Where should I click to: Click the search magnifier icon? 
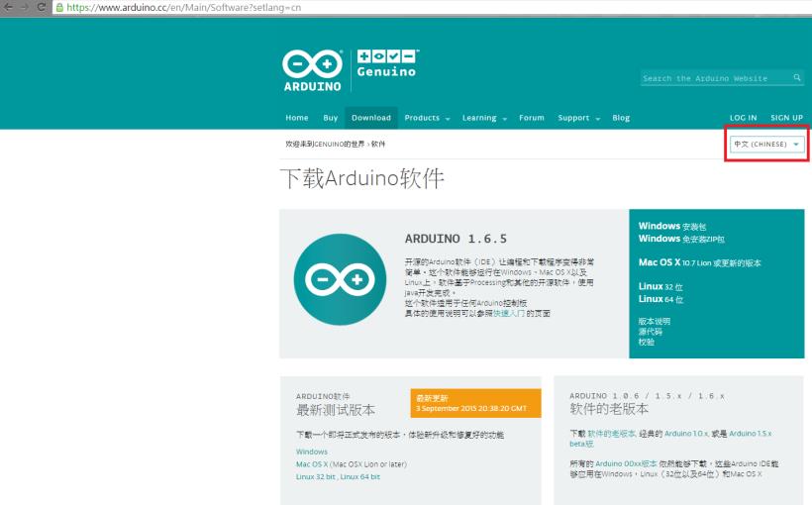point(797,77)
